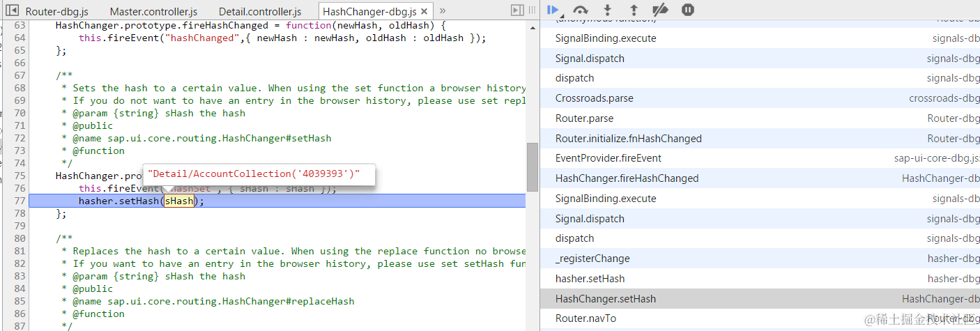The width and height of the screenshot is (980, 331).
Task: Select the Router.navTo stack frame
Action: tap(760, 318)
